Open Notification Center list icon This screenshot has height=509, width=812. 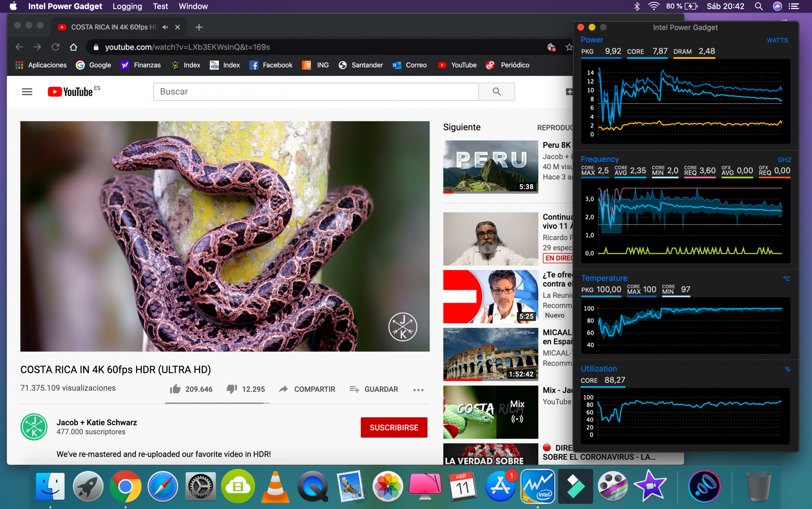point(794,6)
